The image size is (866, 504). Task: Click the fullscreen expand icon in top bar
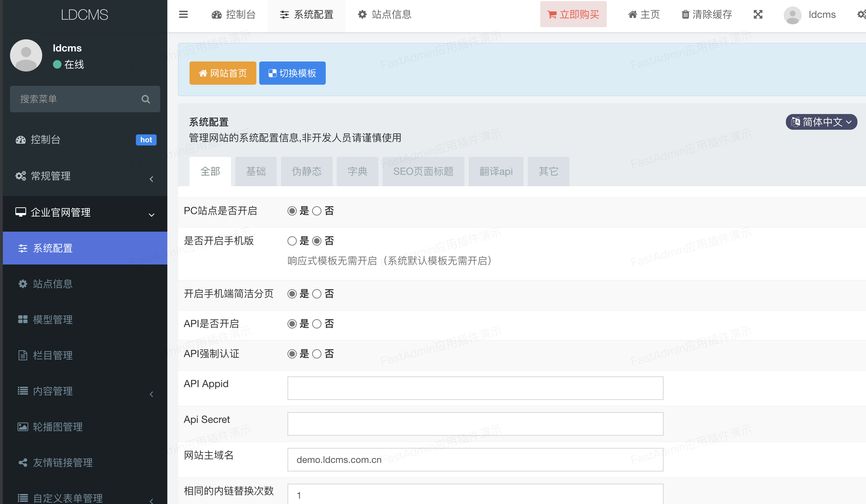tap(758, 14)
